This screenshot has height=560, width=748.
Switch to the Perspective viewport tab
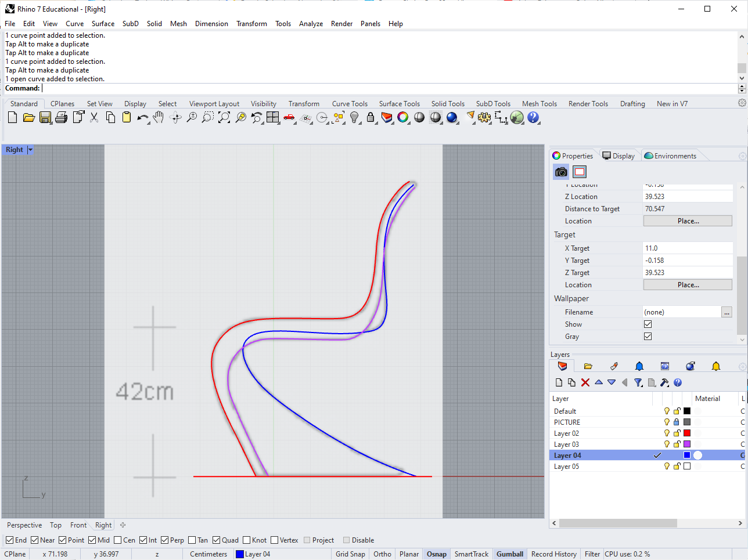(x=24, y=525)
